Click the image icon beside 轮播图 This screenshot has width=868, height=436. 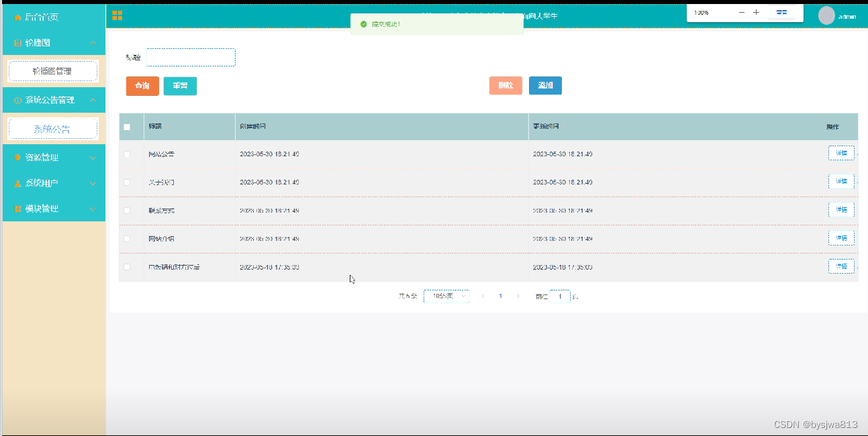pyautogui.click(x=17, y=43)
